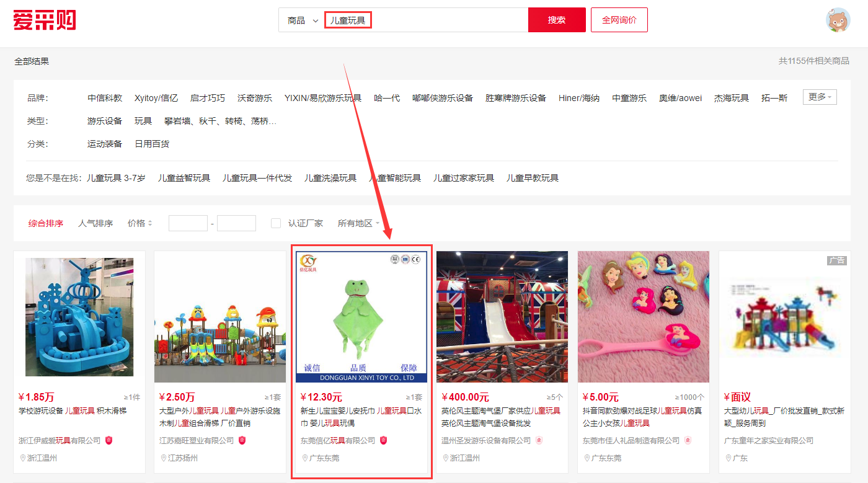Open the 广告 sponsored slide product image
Screen dimensions: 868x483
(785, 317)
